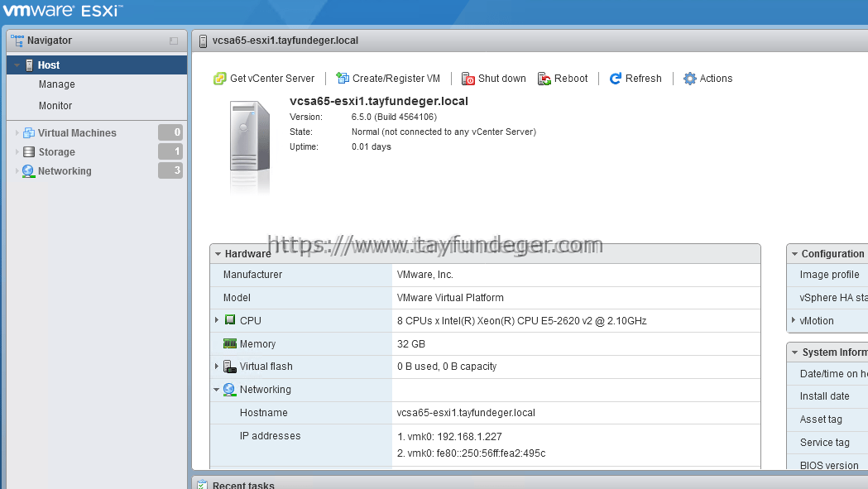Image resolution: width=868 pixels, height=489 pixels.
Task: Expand the Networking tree node in Navigator
Action: coord(17,171)
